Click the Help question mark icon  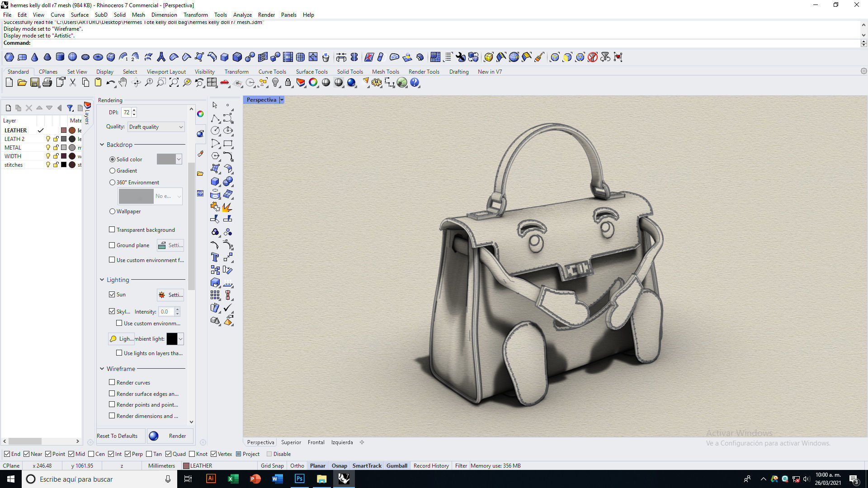(415, 83)
